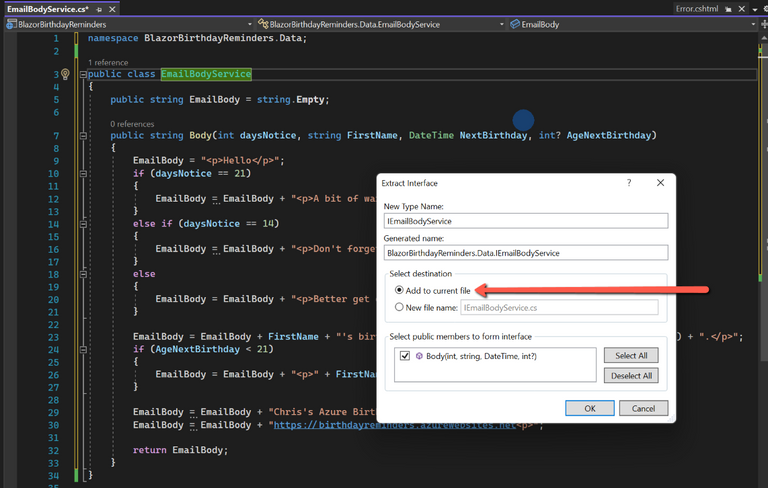Click the Help question mark in dialog
768x488 pixels.
(x=629, y=183)
